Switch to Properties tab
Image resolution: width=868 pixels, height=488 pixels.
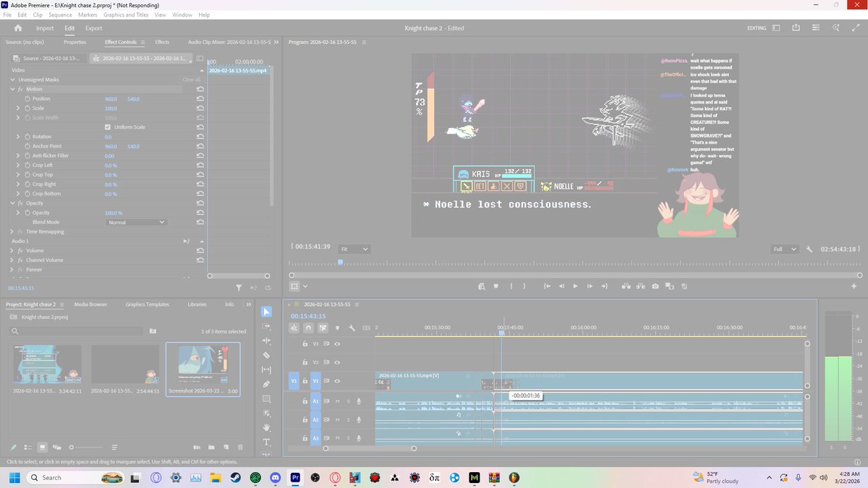tap(75, 42)
